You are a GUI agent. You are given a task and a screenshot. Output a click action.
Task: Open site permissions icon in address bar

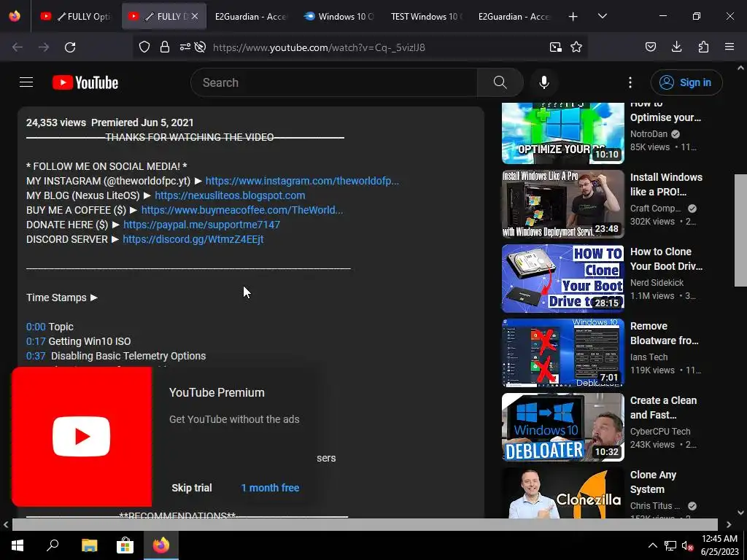185,47
